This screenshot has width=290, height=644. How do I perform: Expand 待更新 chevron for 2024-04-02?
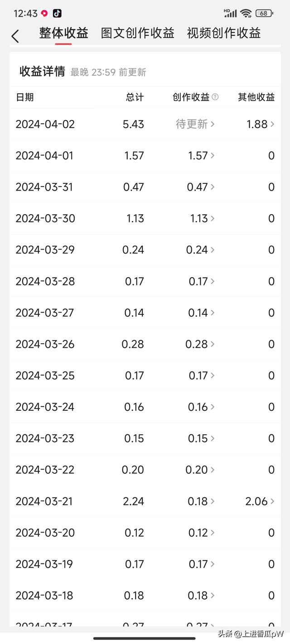pos(213,124)
